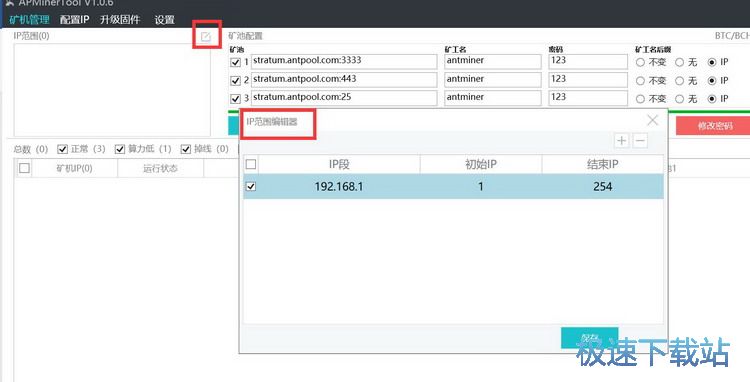Open the 矿机管理 tab
The height and width of the screenshot is (382, 750).
point(29,20)
